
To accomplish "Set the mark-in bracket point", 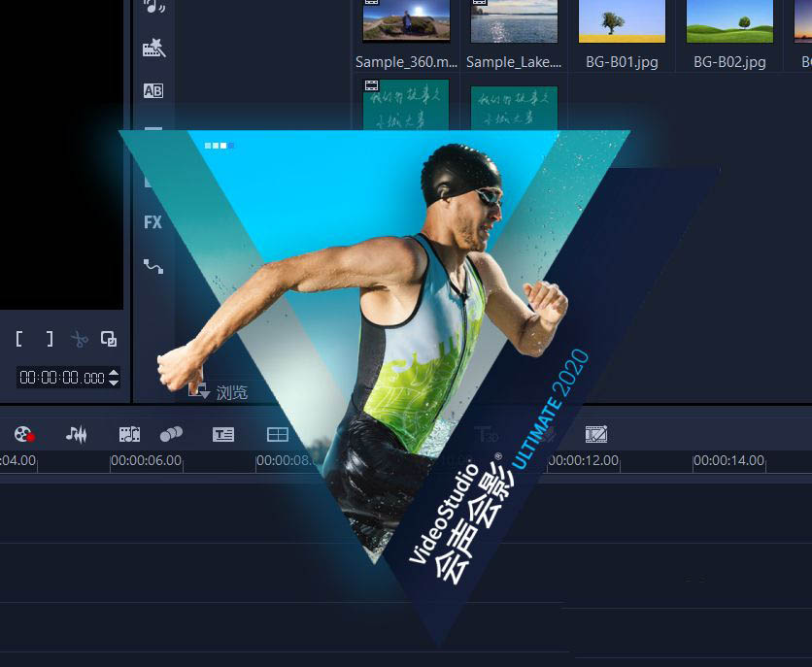I will [19, 339].
